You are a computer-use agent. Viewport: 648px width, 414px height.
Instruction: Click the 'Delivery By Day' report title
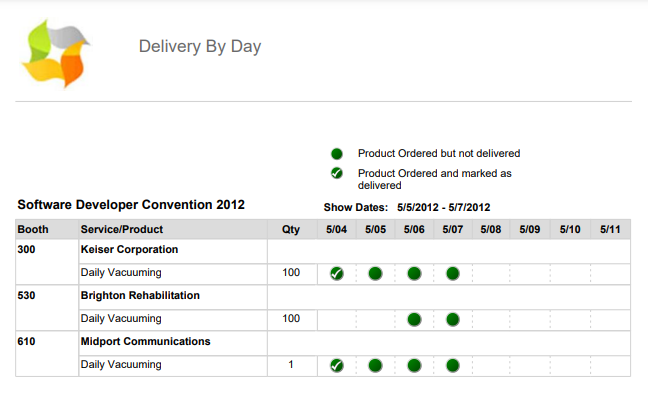pyautogui.click(x=200, y=46)
